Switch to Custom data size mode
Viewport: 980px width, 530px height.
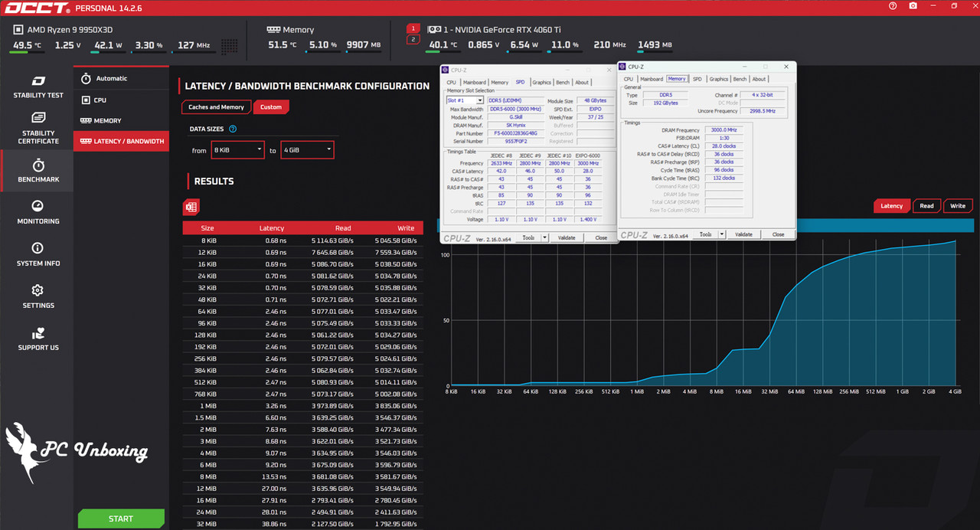pyautogui.click(x=271, y=107)
